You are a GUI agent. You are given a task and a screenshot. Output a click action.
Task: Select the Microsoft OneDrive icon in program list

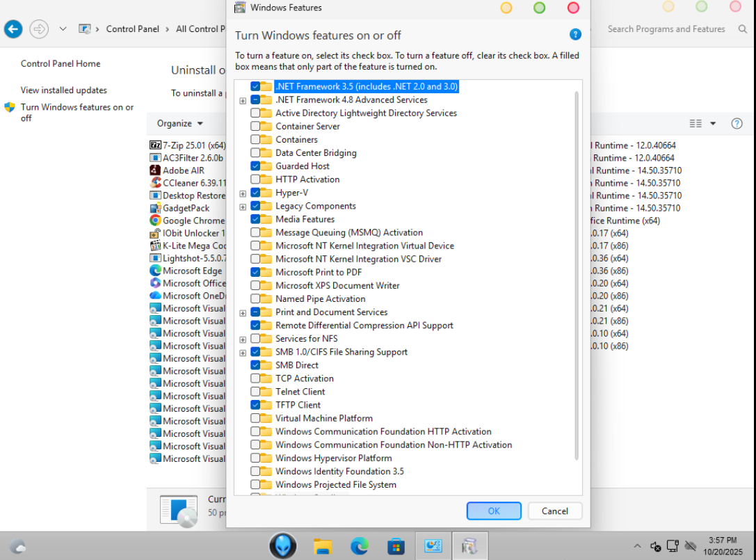pyautogui.click(x=155, y=296)
